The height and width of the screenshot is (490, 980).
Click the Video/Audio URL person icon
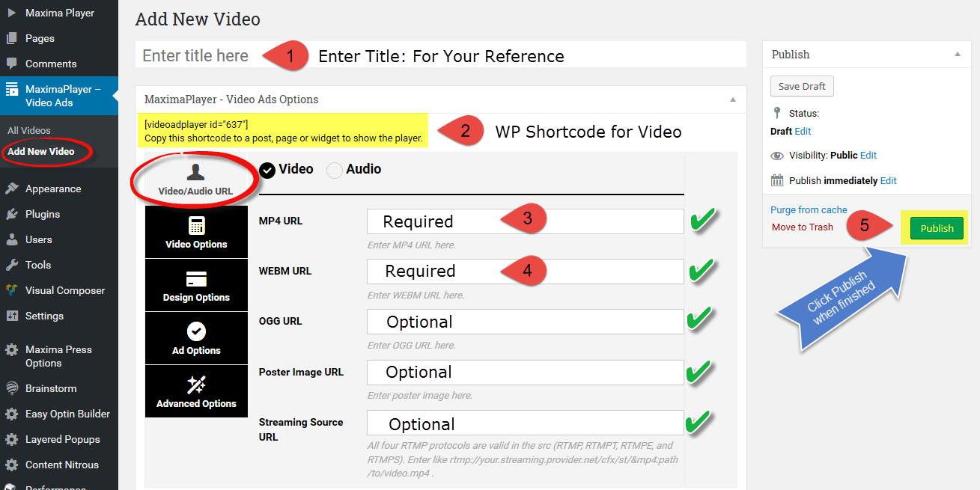coord(195,172)
